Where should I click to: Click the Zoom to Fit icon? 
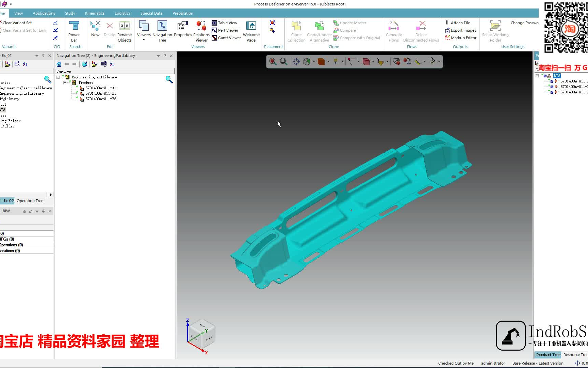[x=283, y=61]
